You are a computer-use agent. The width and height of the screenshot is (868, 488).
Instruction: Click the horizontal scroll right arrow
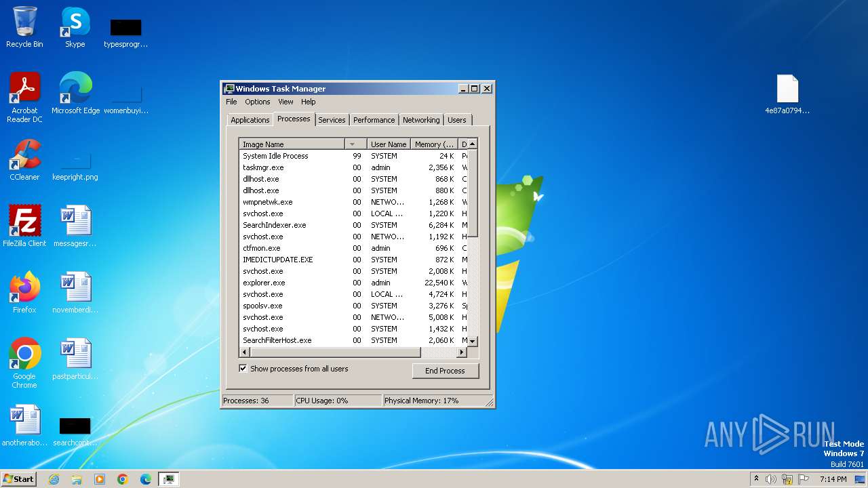click(x=462, y=352)
